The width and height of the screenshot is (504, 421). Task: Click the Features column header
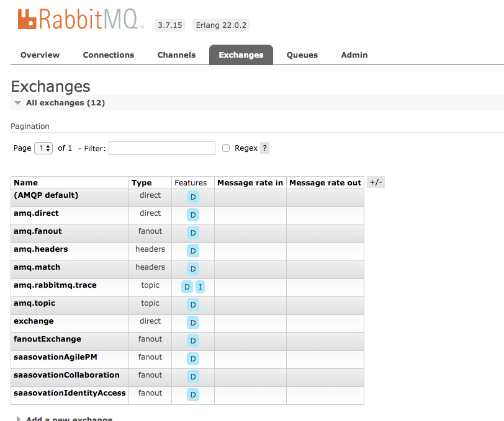coord(191,183)
